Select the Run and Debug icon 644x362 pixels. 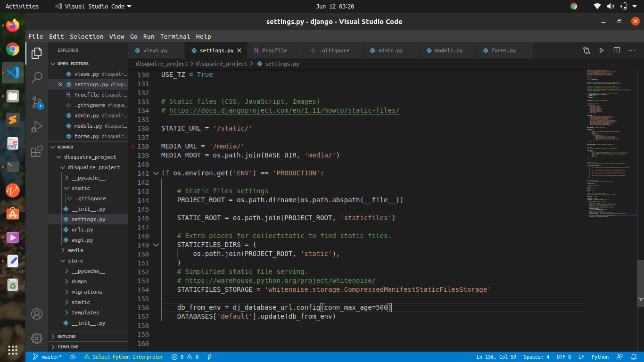pos(37,126)
